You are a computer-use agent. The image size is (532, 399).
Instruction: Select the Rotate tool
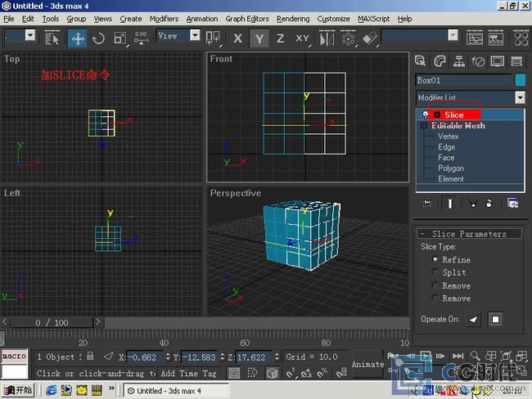point(98,38)
